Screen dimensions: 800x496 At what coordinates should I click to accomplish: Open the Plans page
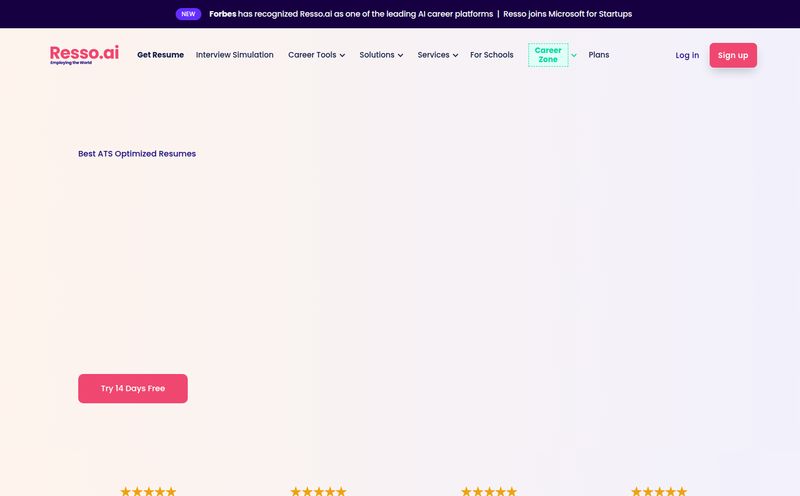[x=599, y=55]
